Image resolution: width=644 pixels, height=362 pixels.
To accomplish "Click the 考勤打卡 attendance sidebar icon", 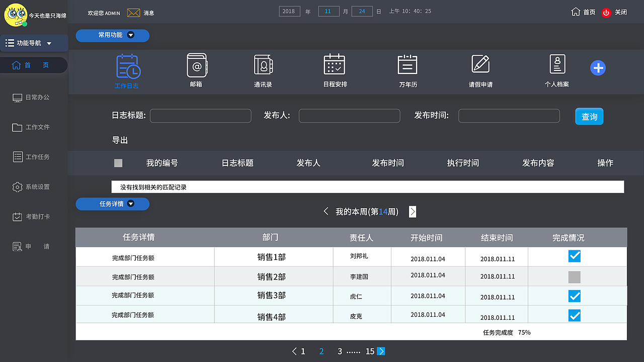I will [16, 216].
